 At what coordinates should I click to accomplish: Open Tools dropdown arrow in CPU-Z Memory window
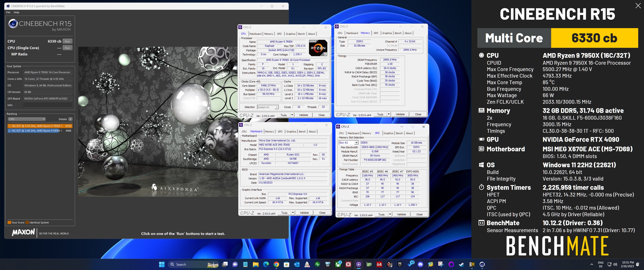click(x=388, y=114)
